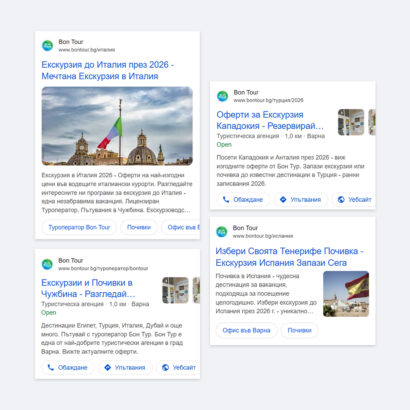This screenshot has width=410, height=410.
Task: Click URL www.bontour.bg/турция/2026
Action: 268,100
